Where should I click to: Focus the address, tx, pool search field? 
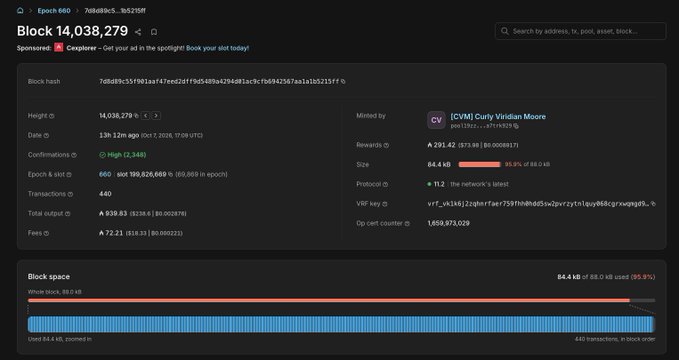click(x=580, y=31)
